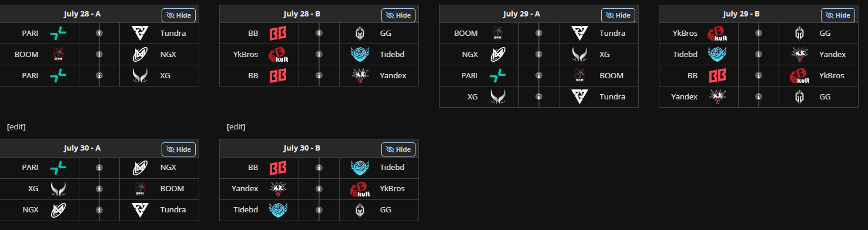868x230 pixels.
Task: Hide the July 29 - A match list
Action: pos(618,15)
